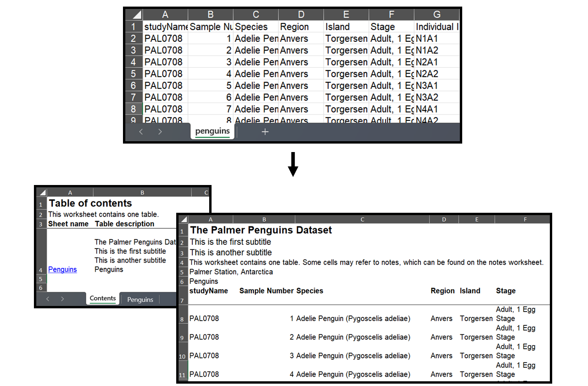
Task: Click previous sheet arrow left of Contents tab
Action: pyautogui.click(x=48, y=299)
